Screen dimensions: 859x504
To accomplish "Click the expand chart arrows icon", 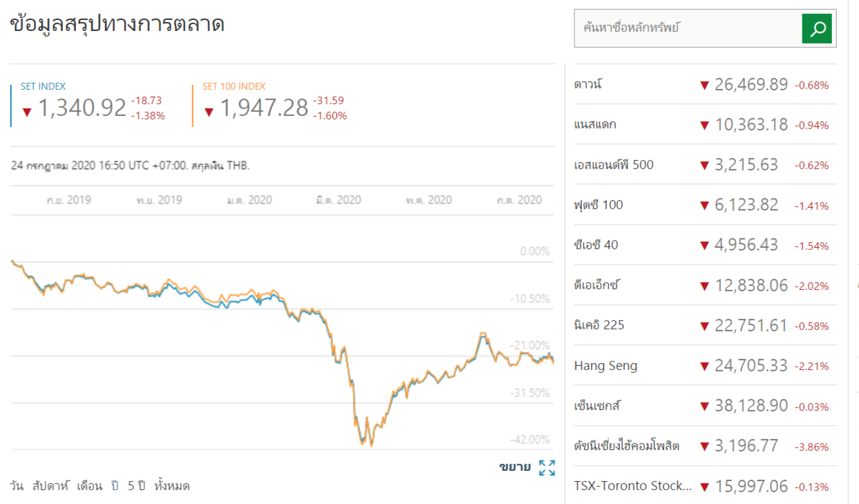I will click(x=547, y=467).
